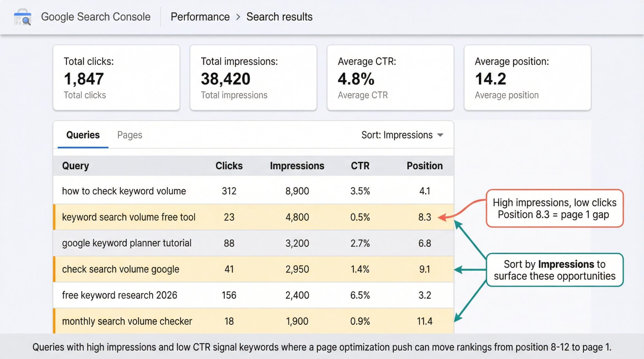Screen dimensions: 644x359
Task: Sort by the Impressions column header
Action: pyautogui.click(x=297, y=166)
